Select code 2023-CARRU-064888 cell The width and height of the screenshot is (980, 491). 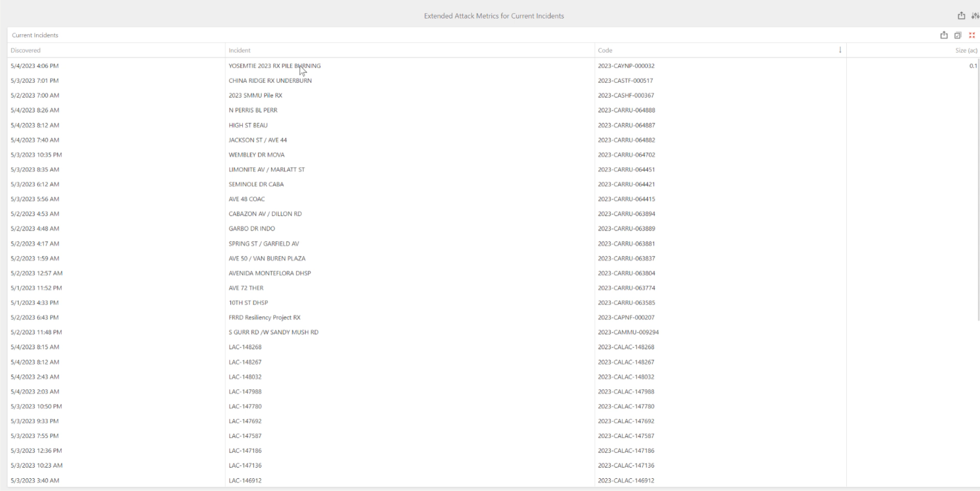click(x=626, y=110)
